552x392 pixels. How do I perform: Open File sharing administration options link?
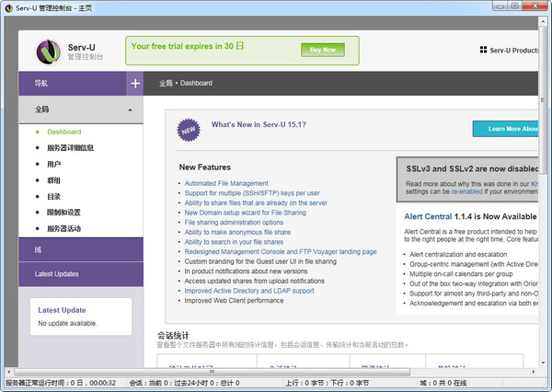tap(234, 223)
